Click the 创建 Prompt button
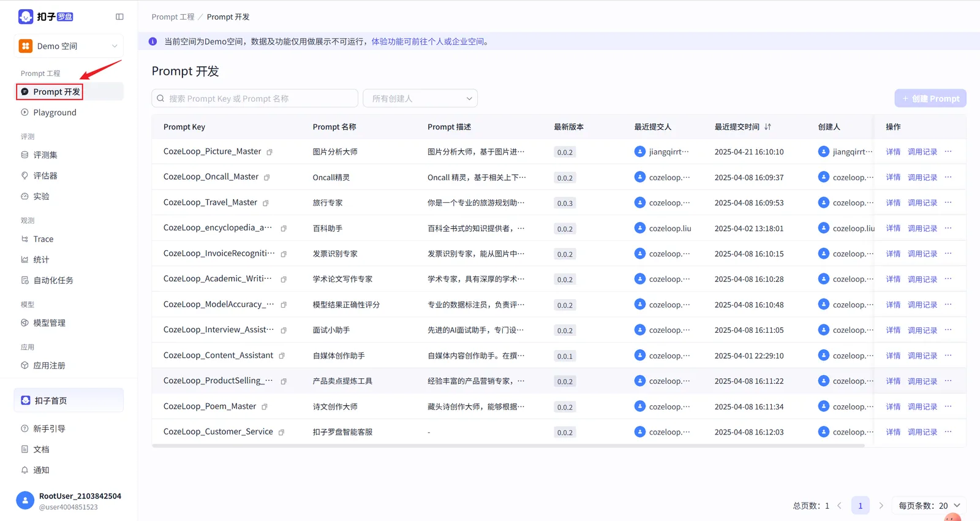 point(930,98)
